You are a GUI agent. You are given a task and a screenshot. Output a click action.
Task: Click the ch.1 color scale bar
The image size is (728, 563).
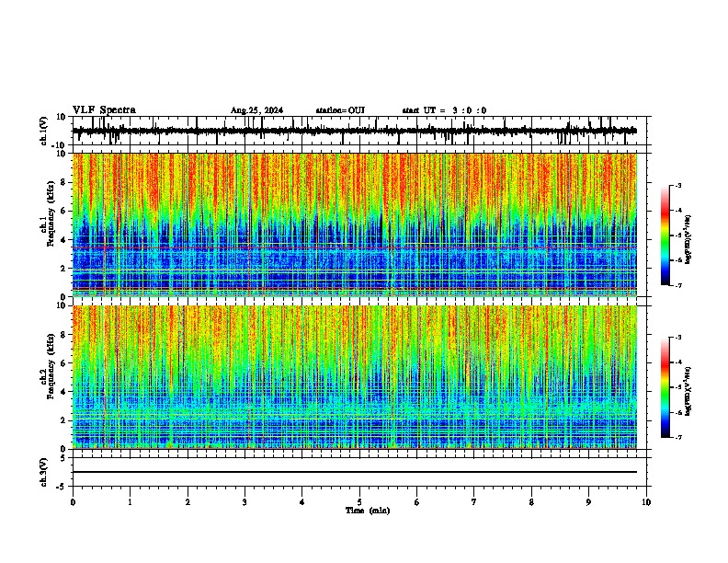(x=665, y=236)
